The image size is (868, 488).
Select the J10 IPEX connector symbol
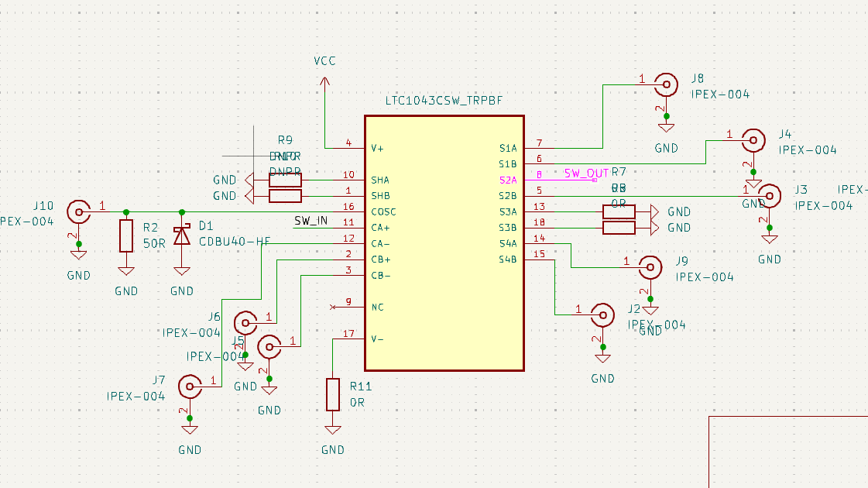coord(77,211)
